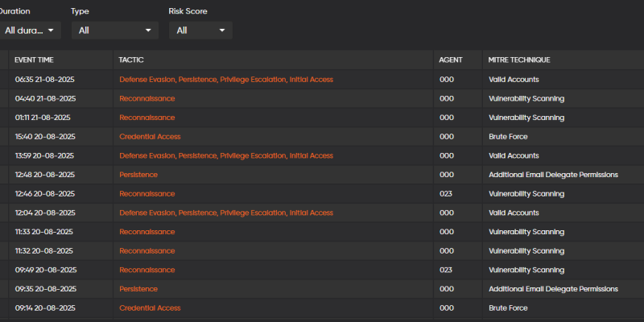The image size is (644, 322).
Task: Open Reconnaissance tactic in the 11:32 event
Action: tap(147, 251)
